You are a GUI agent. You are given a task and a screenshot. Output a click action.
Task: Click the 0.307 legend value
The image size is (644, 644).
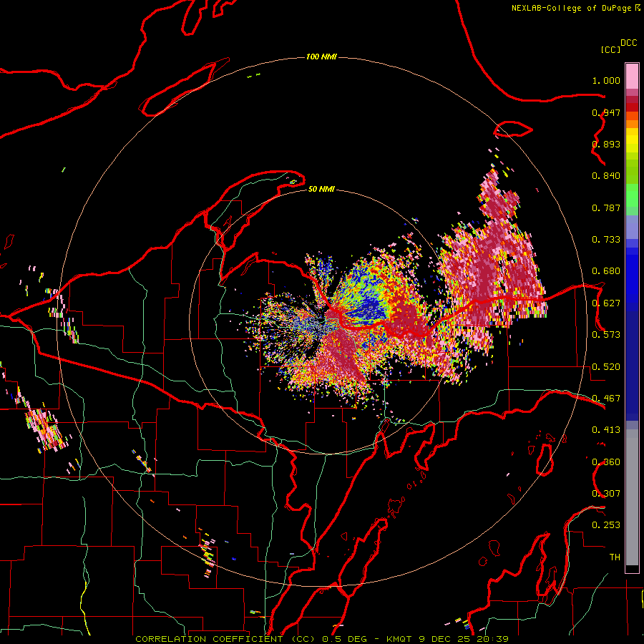606,494
